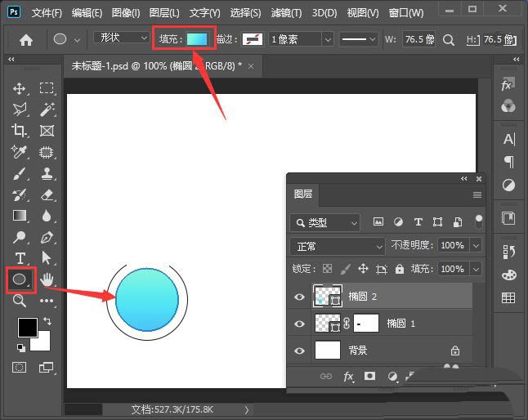Select the Move tool

(20, 89)
